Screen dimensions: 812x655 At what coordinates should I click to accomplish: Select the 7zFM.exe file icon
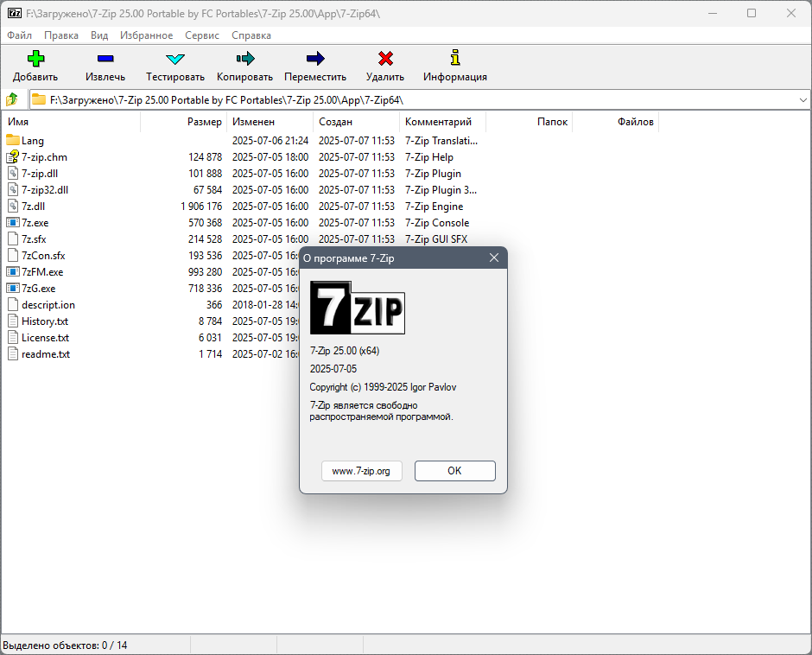[x=12, y=271]
